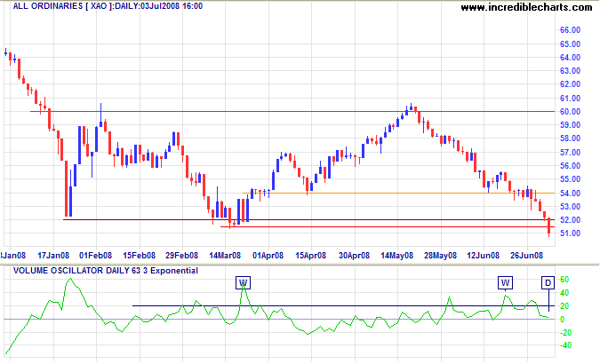Click the 12Jun08 date label

[x=484, y=256]
